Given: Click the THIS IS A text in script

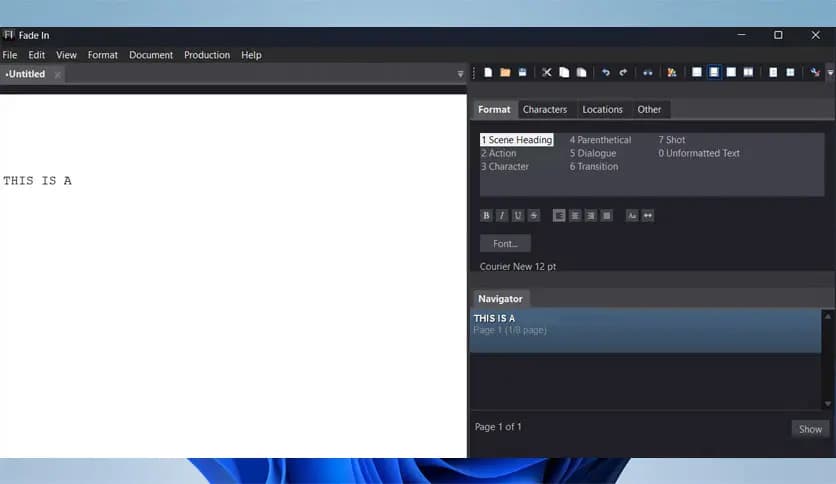Looking at the screenshot, I should (x=37, y=181).
